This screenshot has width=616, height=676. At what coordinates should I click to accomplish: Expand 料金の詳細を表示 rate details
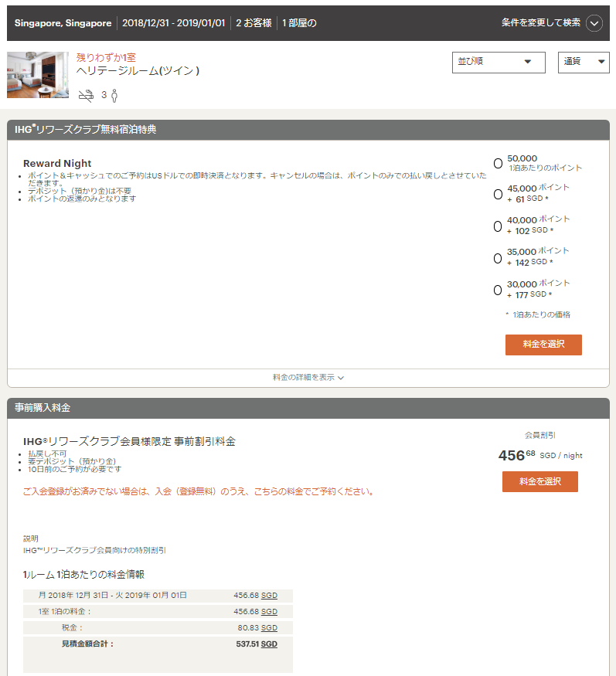[x=308, y=378]
